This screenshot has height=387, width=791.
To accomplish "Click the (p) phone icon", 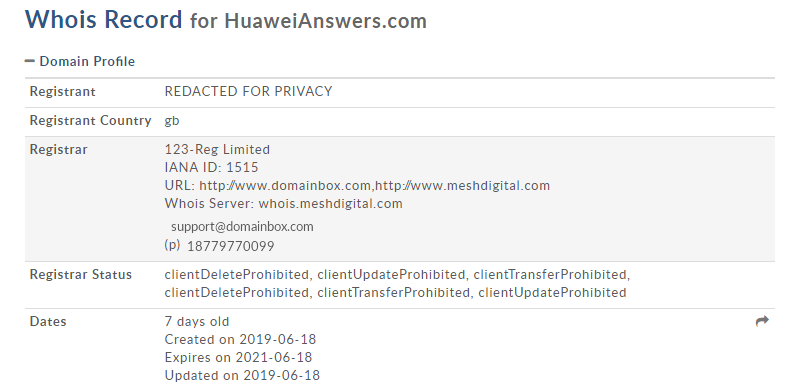I will click(x=172, y=245).
